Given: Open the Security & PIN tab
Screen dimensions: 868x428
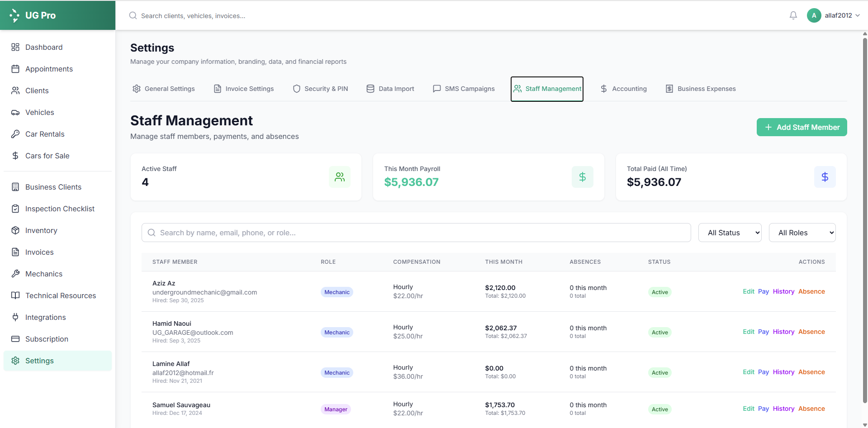Looking at the screenshot, I should (x=320, y=89).
